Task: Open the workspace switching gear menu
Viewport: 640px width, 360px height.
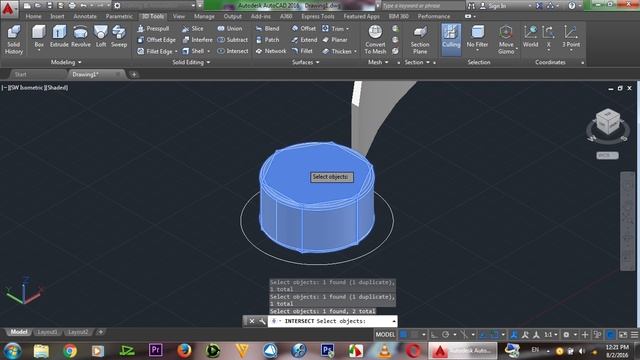Action: (x=566, y=335)
